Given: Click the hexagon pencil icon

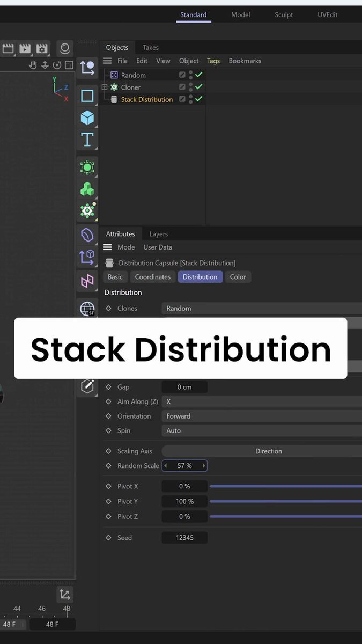Looking at the screenshot, I should pos(87,386).
